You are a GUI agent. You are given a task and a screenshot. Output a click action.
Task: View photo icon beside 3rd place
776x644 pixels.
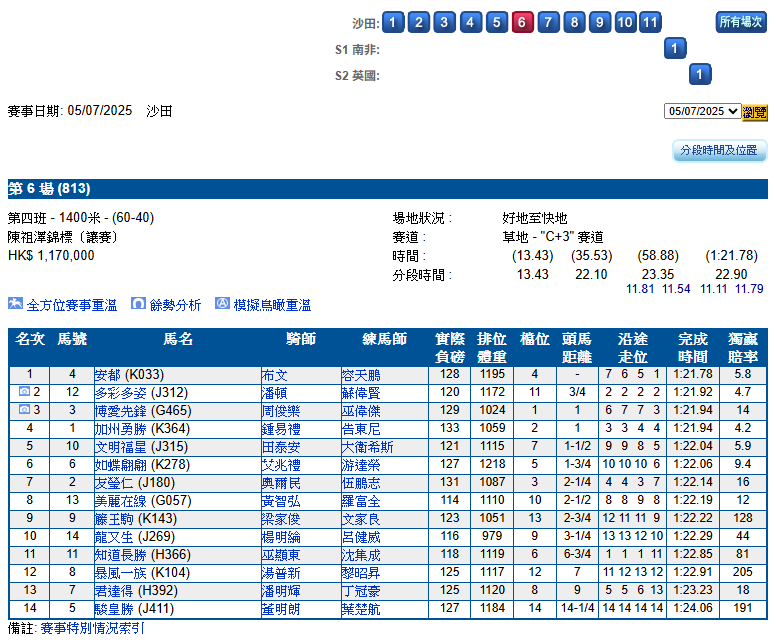click(24, 409)
